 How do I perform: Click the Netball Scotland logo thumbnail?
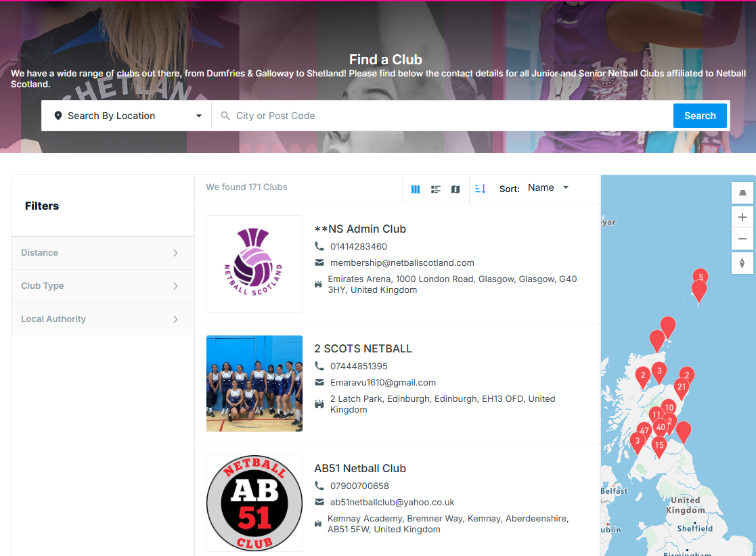click(254, 264)
